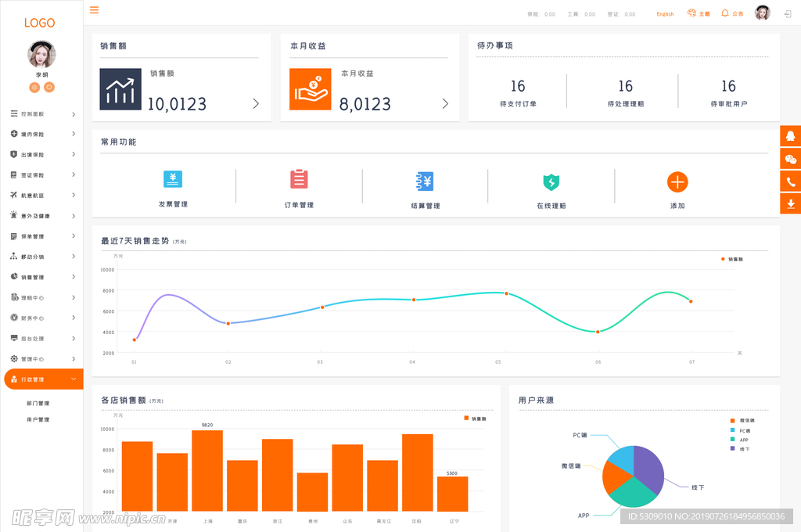Select 部门管理 submenu item
The height and width of the screenshot is (532, 801).
click(x=38, y=404)
